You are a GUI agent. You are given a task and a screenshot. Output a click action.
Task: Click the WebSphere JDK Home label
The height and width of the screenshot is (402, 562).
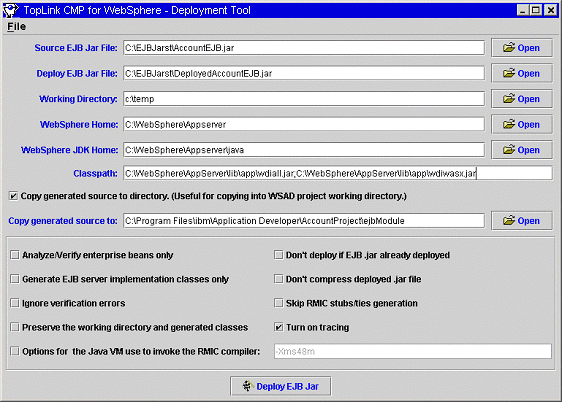(x=69, y=150)
